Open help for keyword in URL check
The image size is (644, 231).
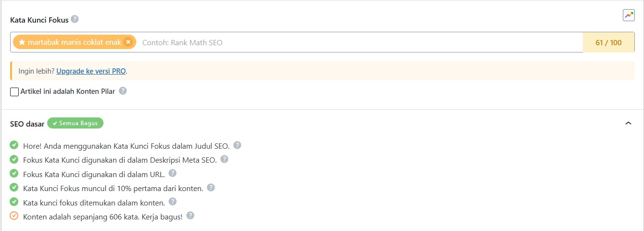[172, 173]
